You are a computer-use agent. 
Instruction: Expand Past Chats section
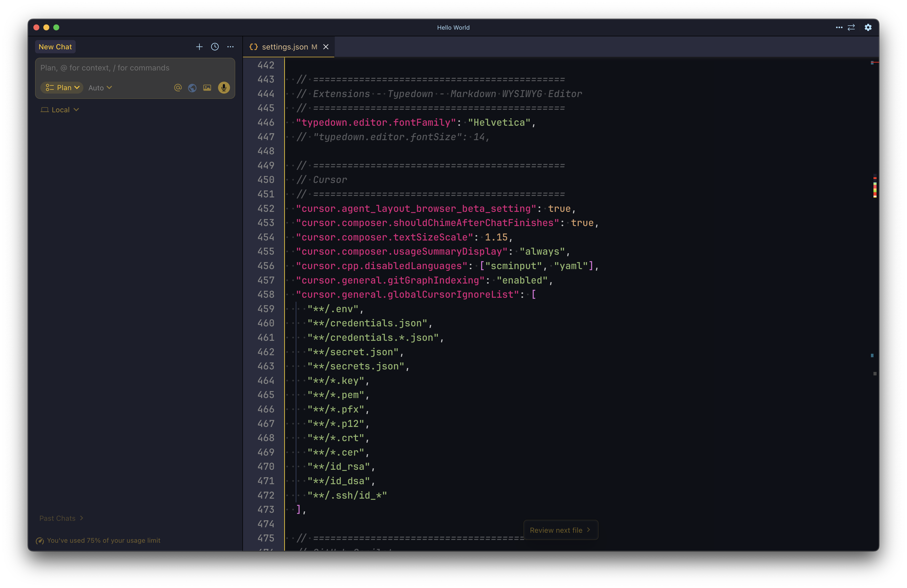pyautogui.click(x=61, y=518)
